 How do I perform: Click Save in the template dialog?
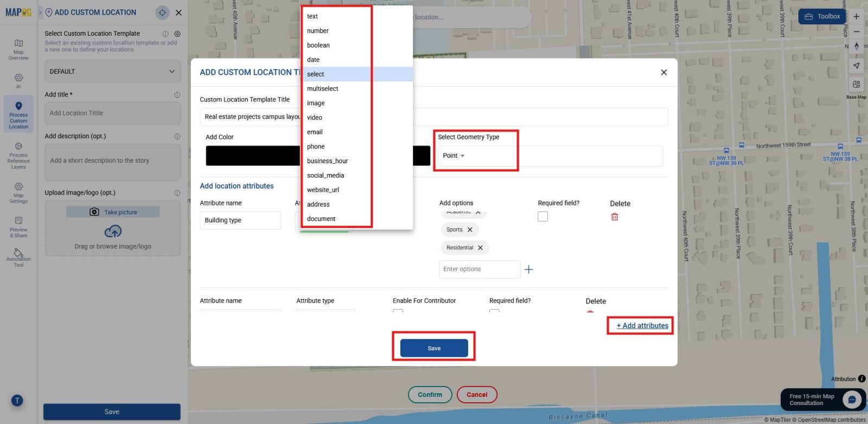(x=434, y=348)
